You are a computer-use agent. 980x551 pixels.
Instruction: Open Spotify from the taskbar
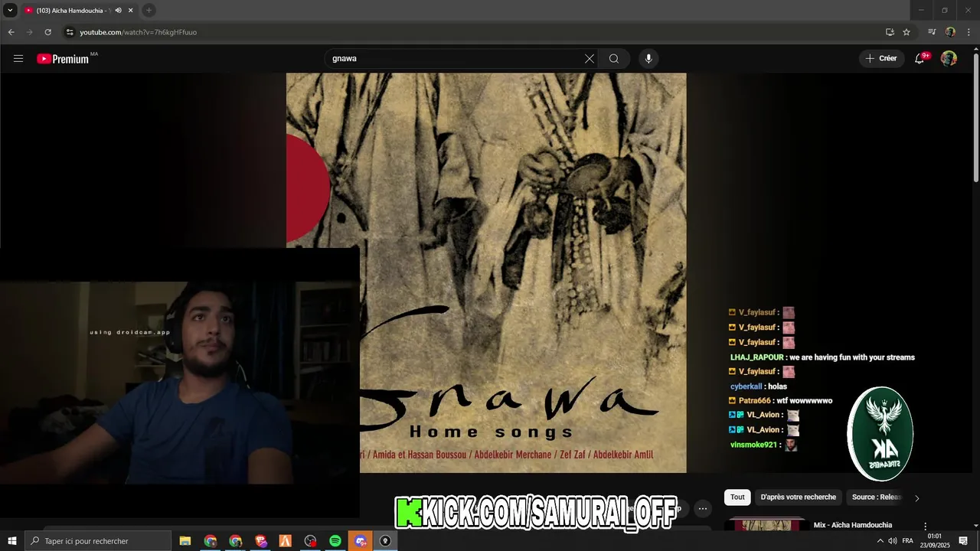[335, 541]
